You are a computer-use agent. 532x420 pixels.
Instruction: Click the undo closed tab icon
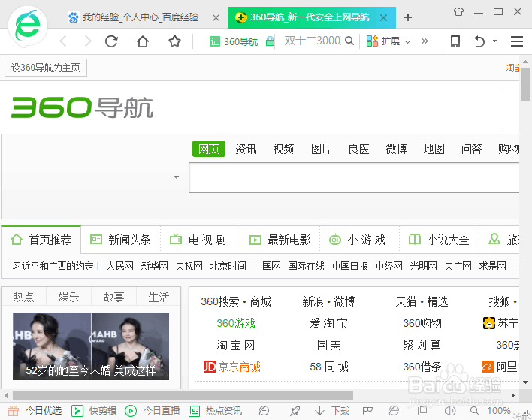pos(479,41)
